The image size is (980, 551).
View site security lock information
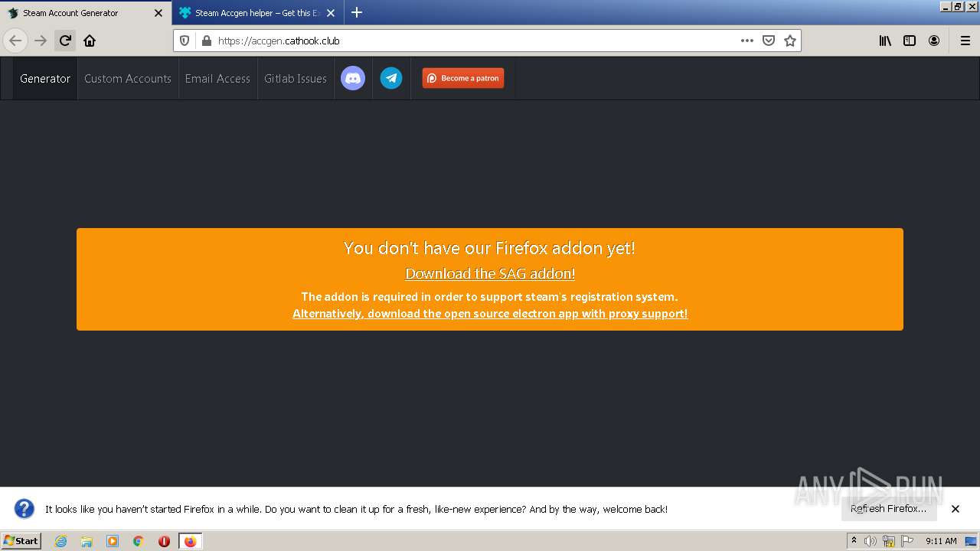tap(205, 41)
